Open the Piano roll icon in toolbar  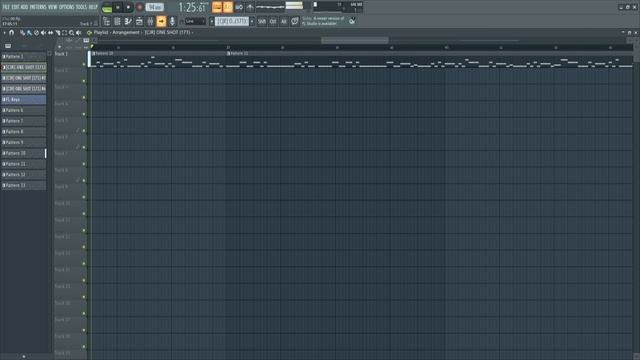click(128, 21)
